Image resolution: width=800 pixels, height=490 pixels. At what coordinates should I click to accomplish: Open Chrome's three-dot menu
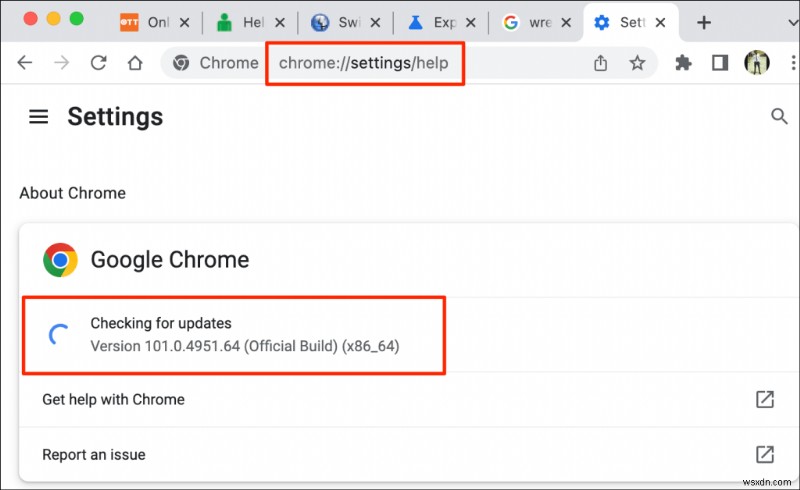(793, 63)
